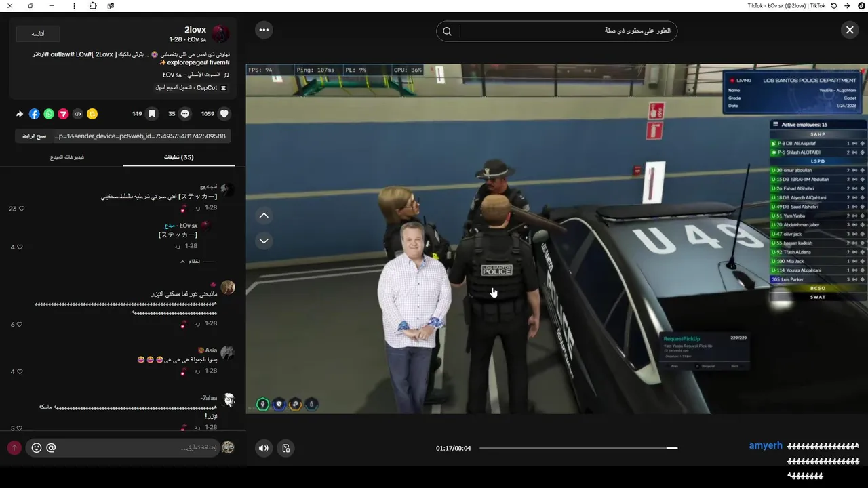The height and width of the screenshot is (488, 868).
Task: Go to the previous video with up chevron
Action: [264, 216]
